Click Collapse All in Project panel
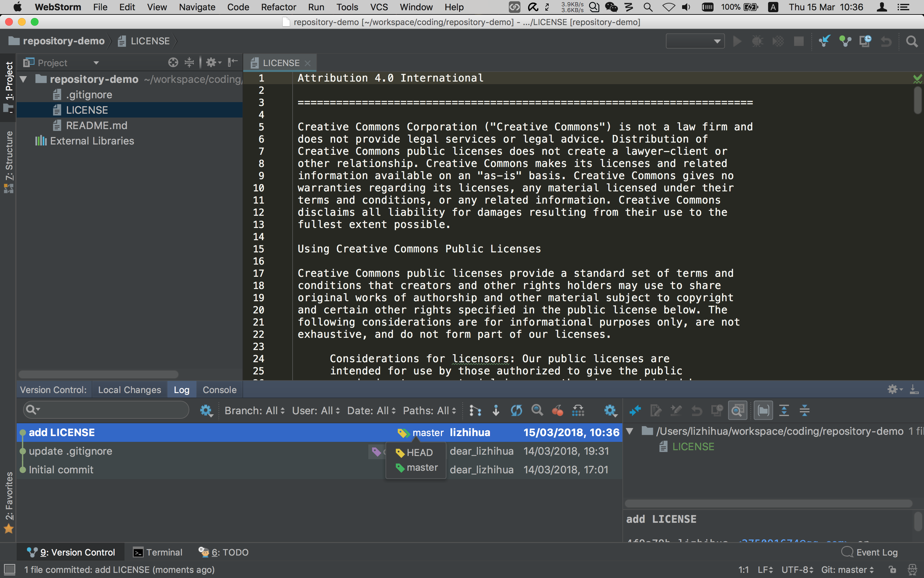Image resolution: width=924 pixels, height=578 pixels. tap(189, 62)
